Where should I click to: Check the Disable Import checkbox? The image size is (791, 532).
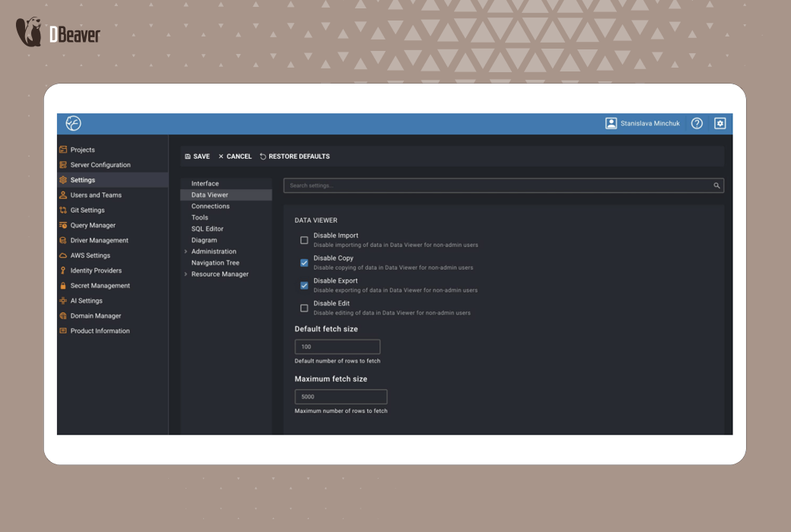click(304, 239)
